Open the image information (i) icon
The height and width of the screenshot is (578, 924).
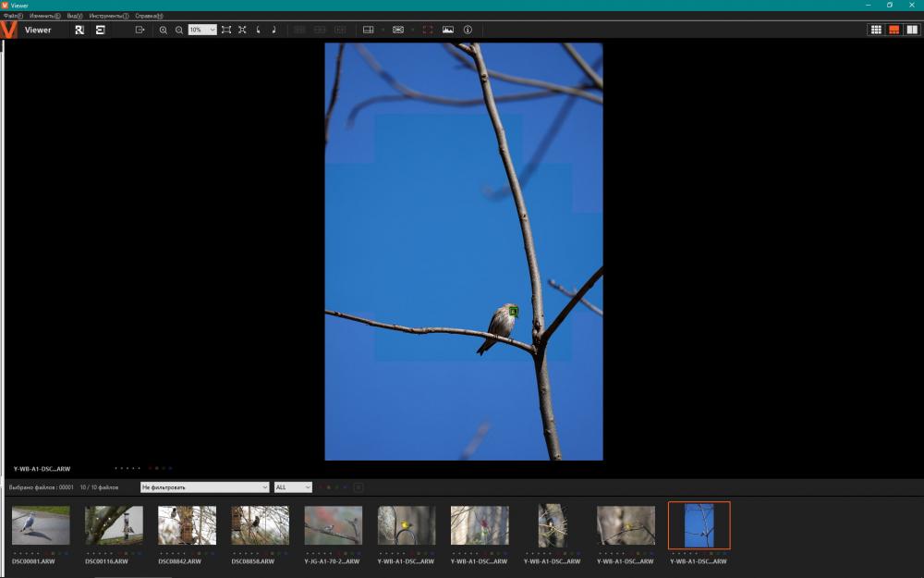coord(468,30)
